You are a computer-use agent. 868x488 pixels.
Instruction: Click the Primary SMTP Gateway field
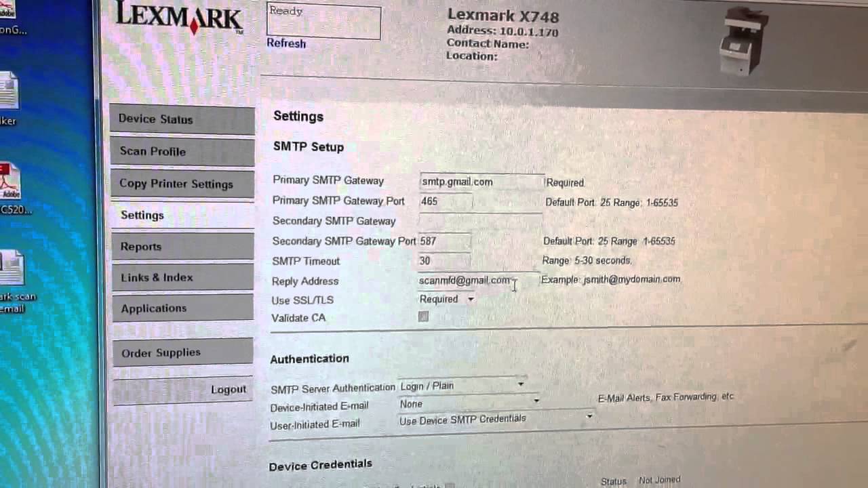pos(481,182)
